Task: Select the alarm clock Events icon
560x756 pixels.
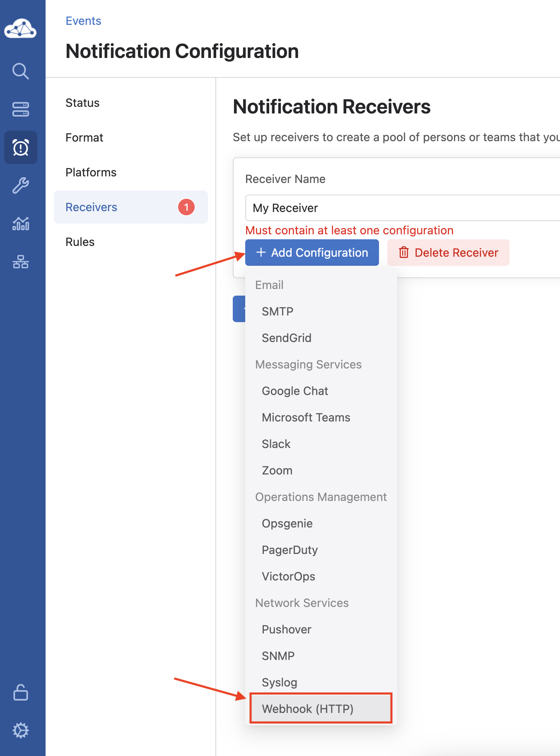Action: (x=20, y=147)
